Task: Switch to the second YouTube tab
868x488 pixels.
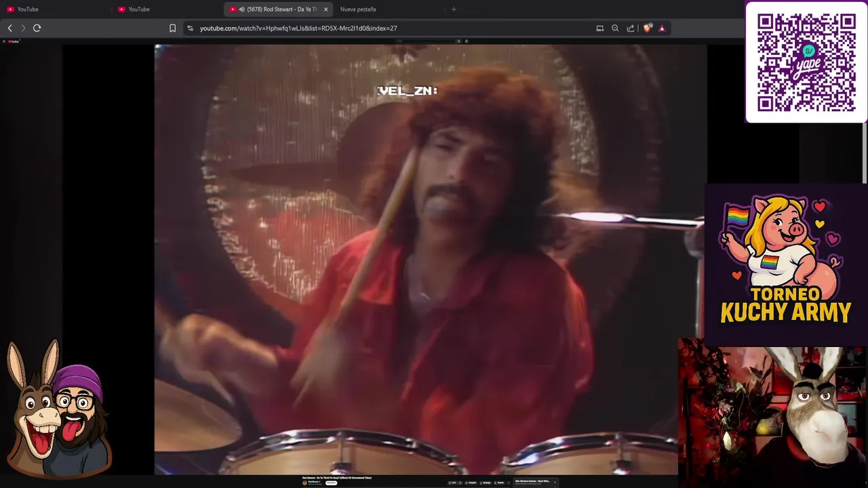Action: pos(167,9)
